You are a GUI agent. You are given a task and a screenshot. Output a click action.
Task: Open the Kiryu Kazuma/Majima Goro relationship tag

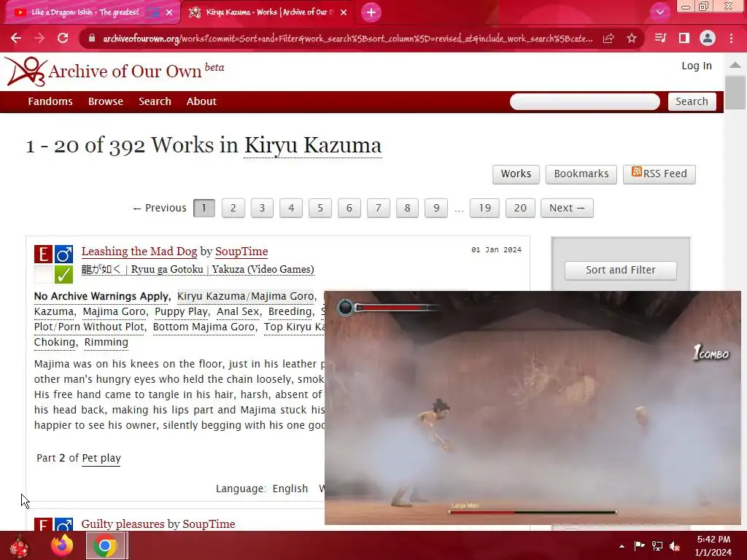[x=245, y=296]
